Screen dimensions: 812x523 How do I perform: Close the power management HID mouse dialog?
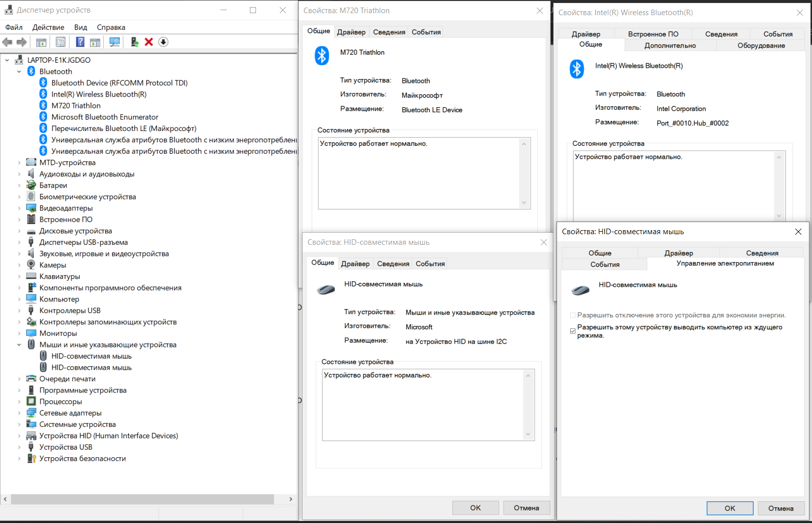coord(798,232)
